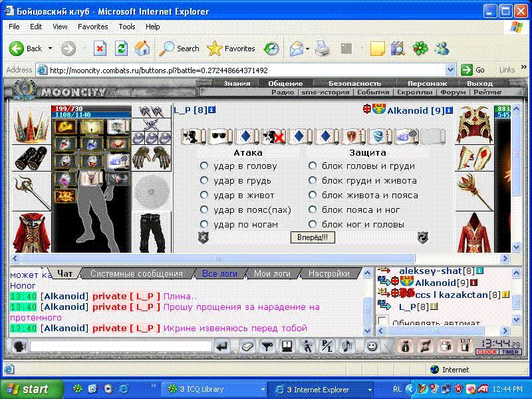Expand system tray hidden icons arrow

tap(410, 389)
